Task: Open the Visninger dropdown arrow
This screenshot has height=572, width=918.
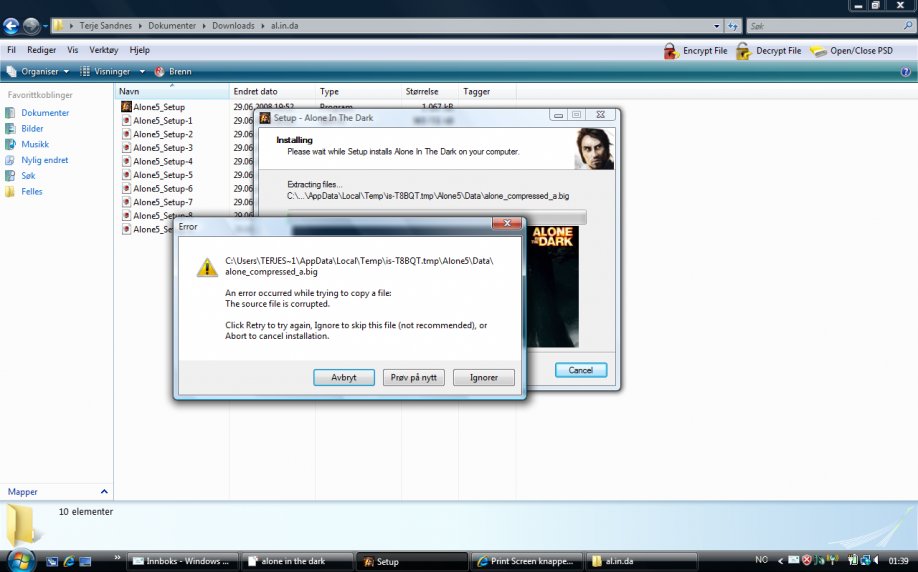Action: point(142,71)
